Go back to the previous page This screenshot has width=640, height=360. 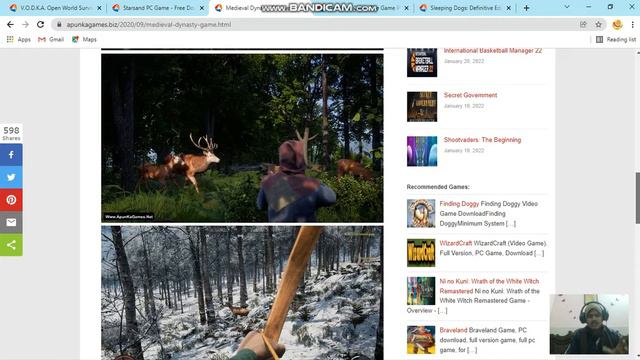point(10,24)
